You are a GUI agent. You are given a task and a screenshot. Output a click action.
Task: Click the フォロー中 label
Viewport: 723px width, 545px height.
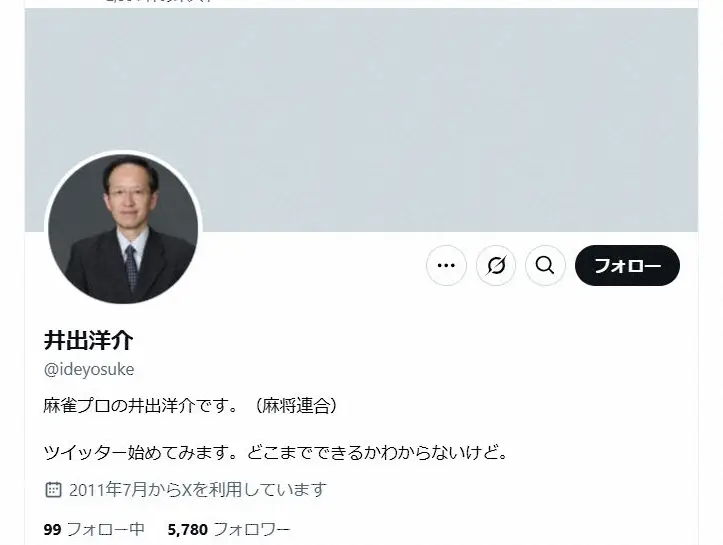point(106,529)
